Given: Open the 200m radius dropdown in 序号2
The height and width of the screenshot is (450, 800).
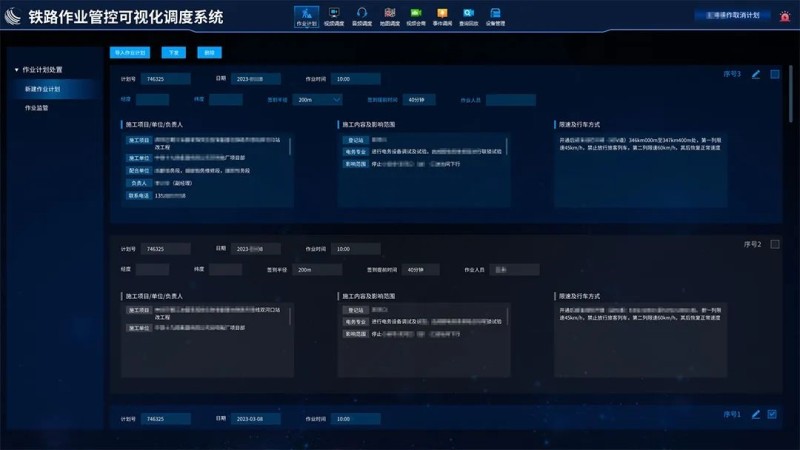Looking at the screenshot, I should [319, 270].
